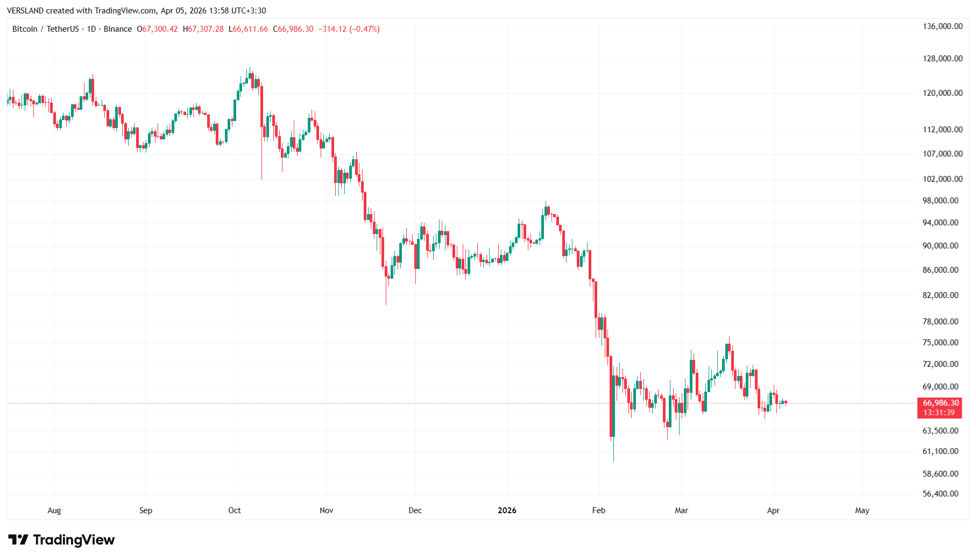The image size is (976, 560).
Task: Click the red current price label 66,986.30
Action: coord(940,403)
